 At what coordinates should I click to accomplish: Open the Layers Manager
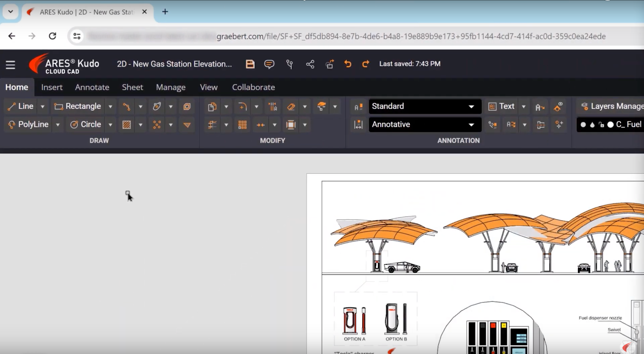point(612,106)
